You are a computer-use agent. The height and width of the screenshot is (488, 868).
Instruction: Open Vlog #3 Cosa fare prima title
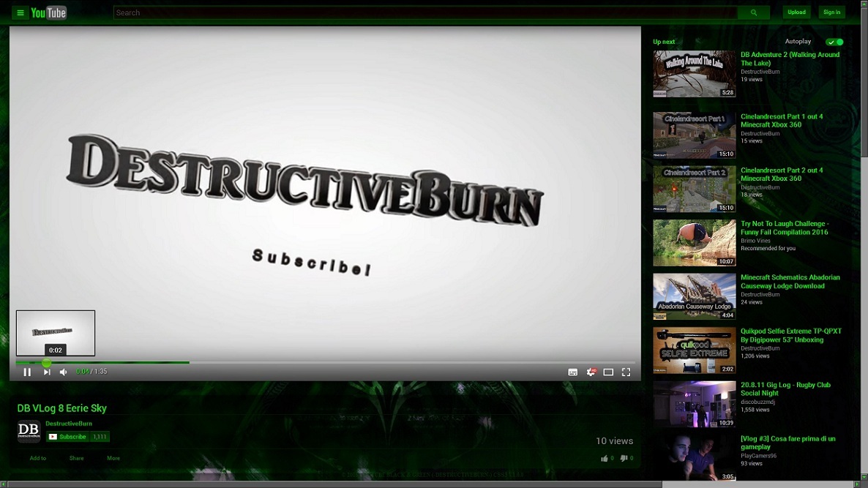click(787, 443)
